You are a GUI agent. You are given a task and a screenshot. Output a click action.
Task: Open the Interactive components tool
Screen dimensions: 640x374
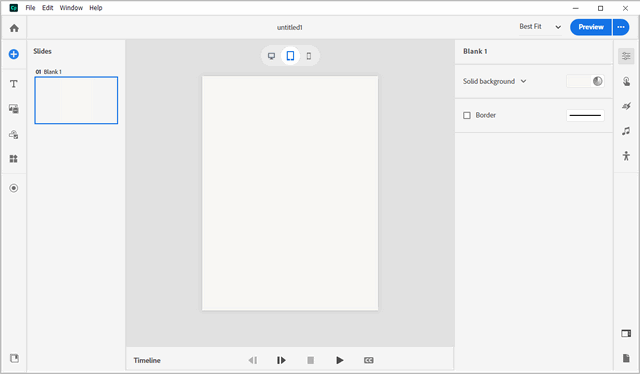click(14, 134)
